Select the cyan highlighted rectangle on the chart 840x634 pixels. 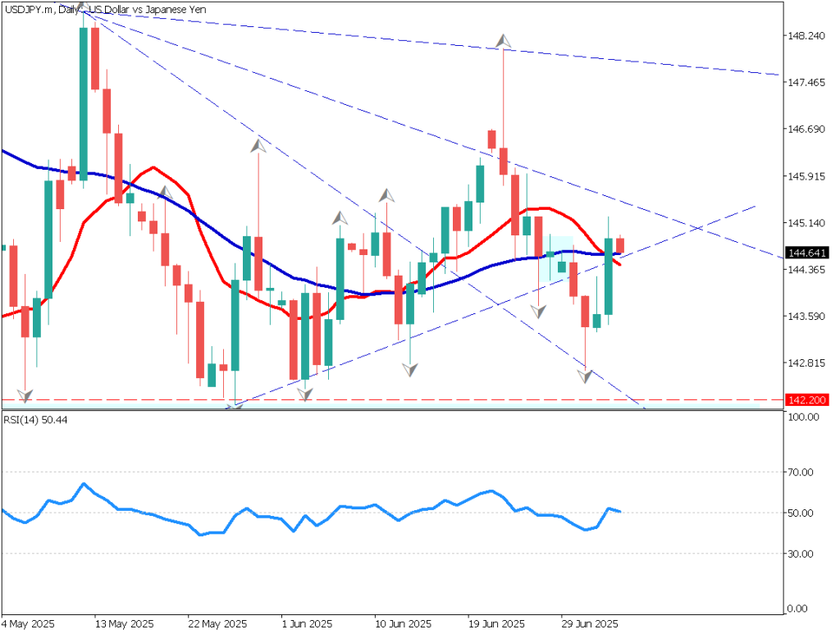(557, 258)
